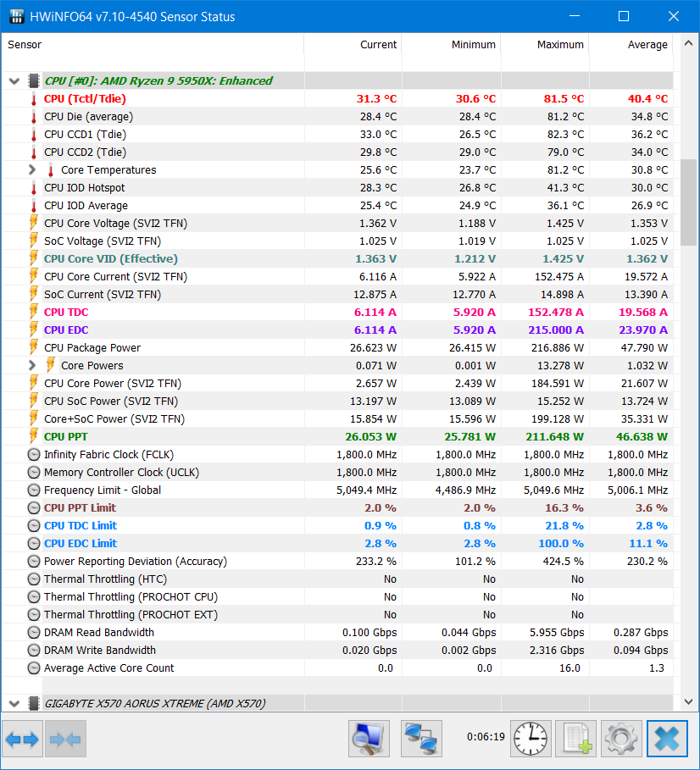Screen dimensions: 700x770
Task: Click the thermometer icon beside Core Temperatures
Action: (x=51, y=170)
